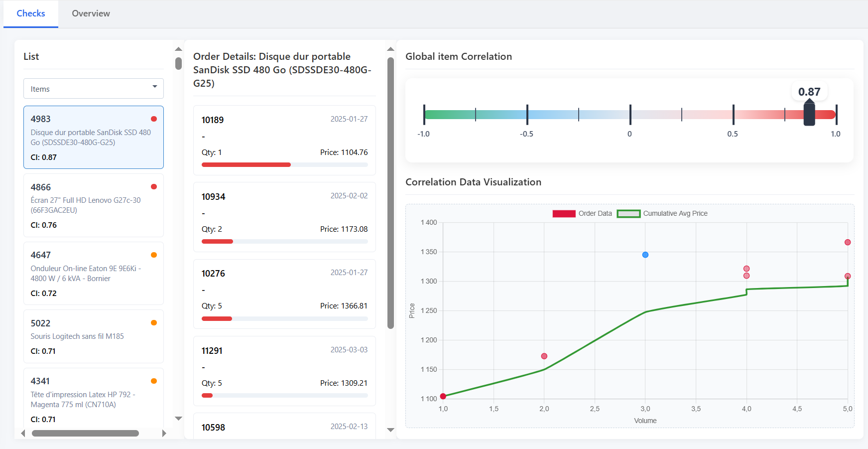
Task: Click the List panel horizontal scrollbar thumb
Action: tap(85, 434)
